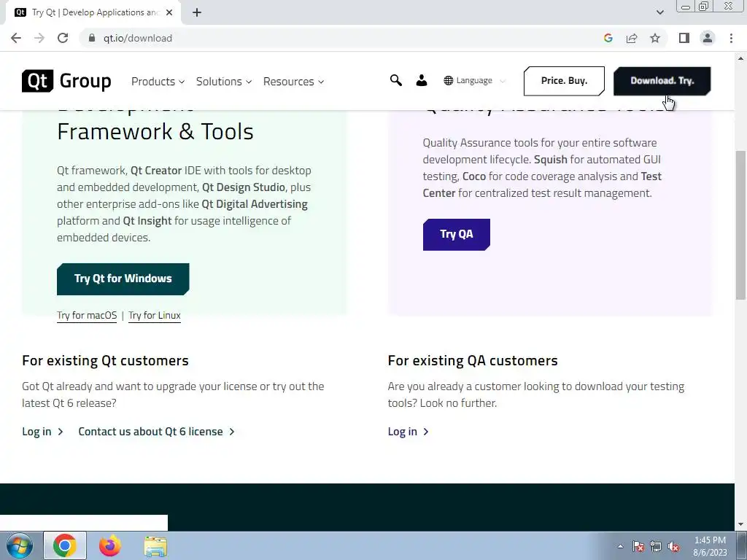Click the Qt Group logo
This screenshot has width=747, height=560.
66,81
